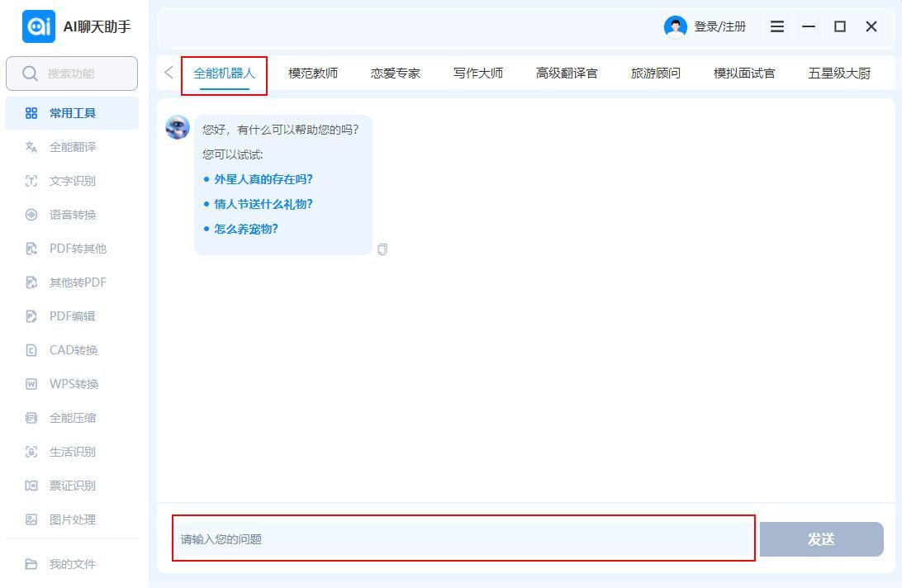Click the 文字识别 text scan icon
This screenshot has width=902, height=588.
coord(31,181)
